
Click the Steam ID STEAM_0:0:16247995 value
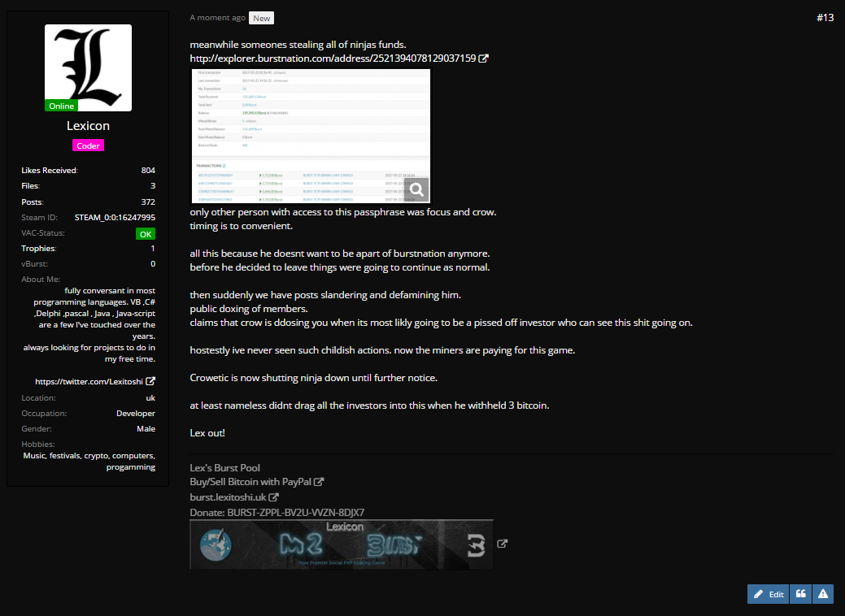115,218
